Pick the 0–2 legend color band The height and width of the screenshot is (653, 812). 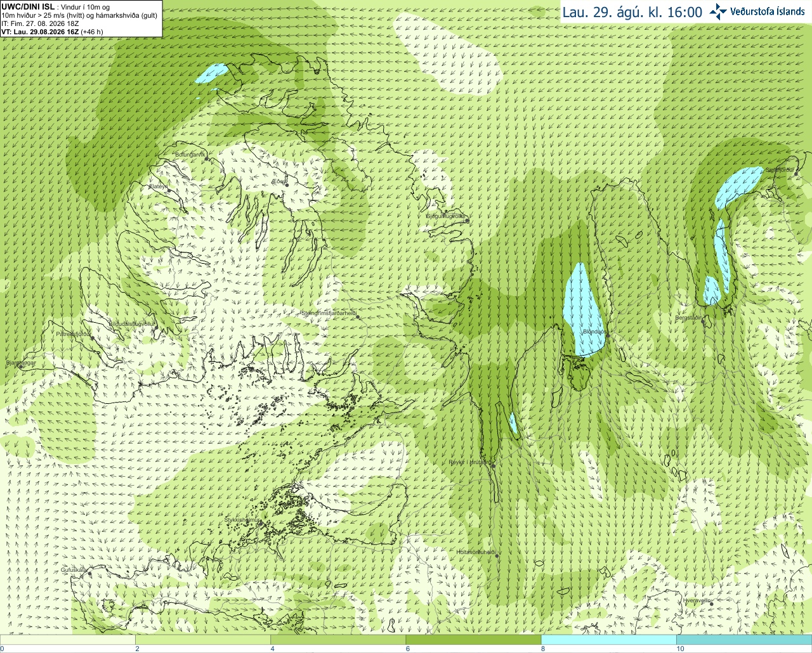(x=67, y=640)
